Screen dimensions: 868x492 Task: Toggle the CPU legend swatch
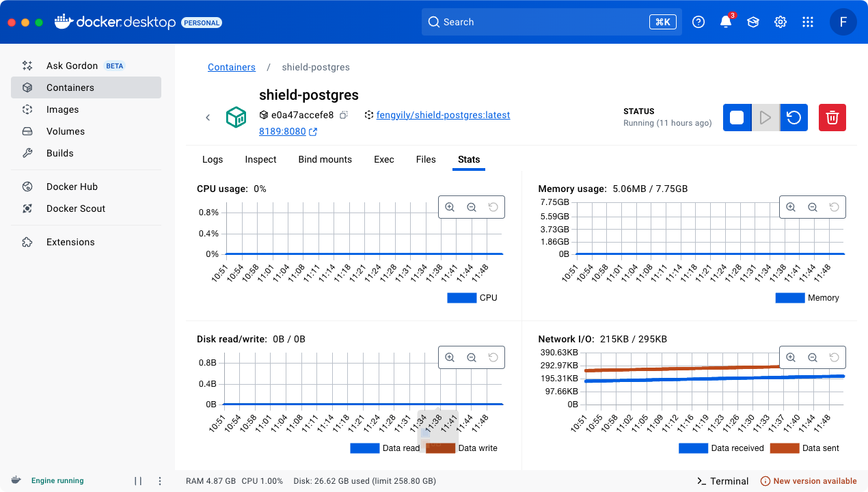461,298
